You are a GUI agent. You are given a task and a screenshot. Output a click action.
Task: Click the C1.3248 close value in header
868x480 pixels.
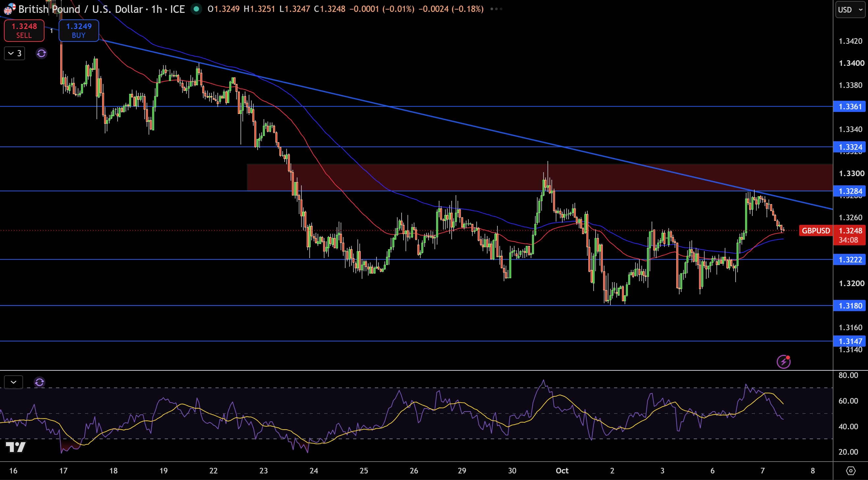point(329,9)
